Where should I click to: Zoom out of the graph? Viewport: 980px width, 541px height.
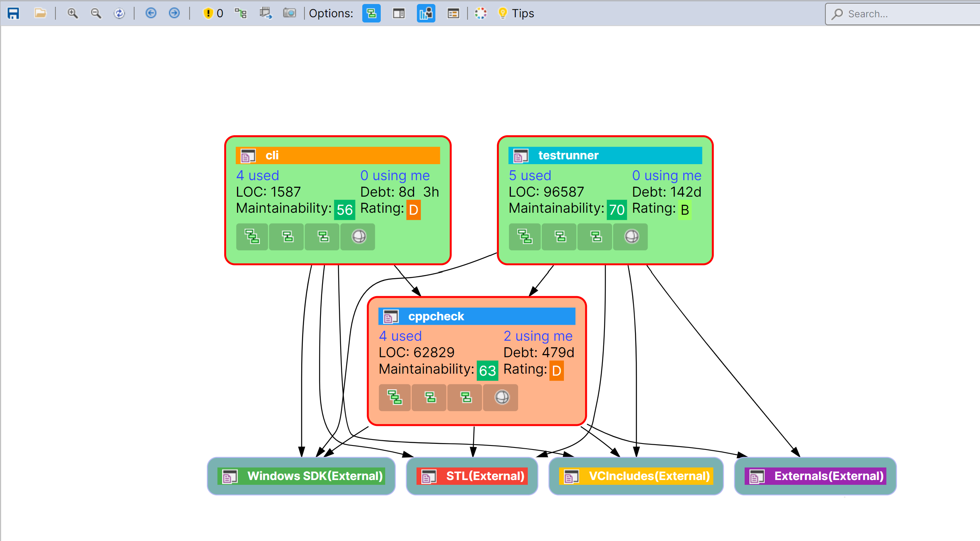96,13
